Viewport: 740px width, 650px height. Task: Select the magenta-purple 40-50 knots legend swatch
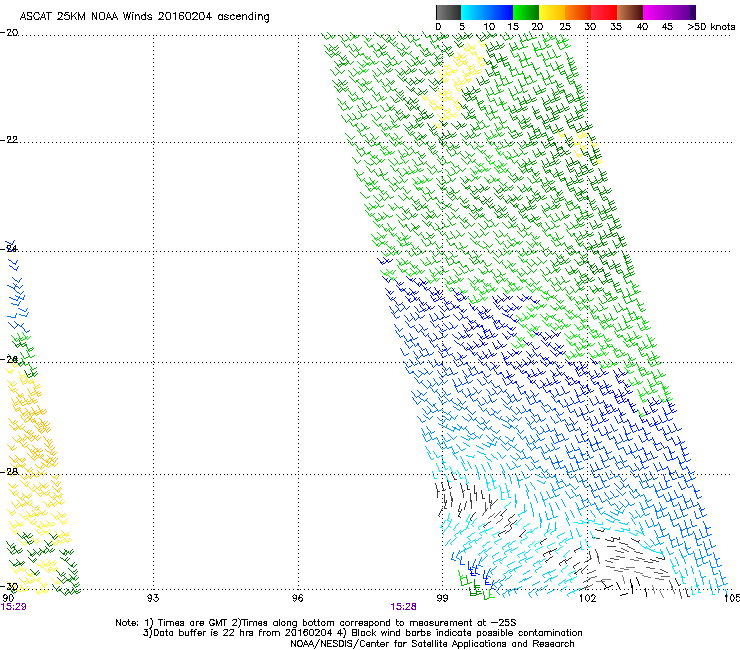tap(669, 12)
